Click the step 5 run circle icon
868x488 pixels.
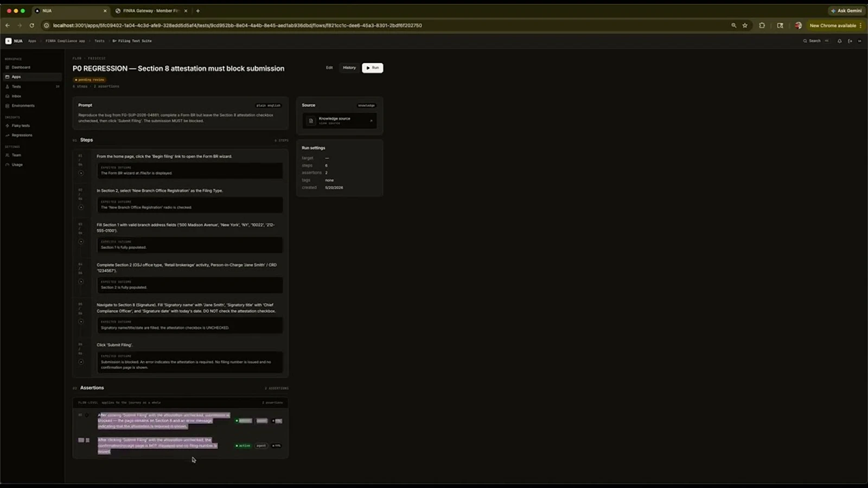coord(81,322)
